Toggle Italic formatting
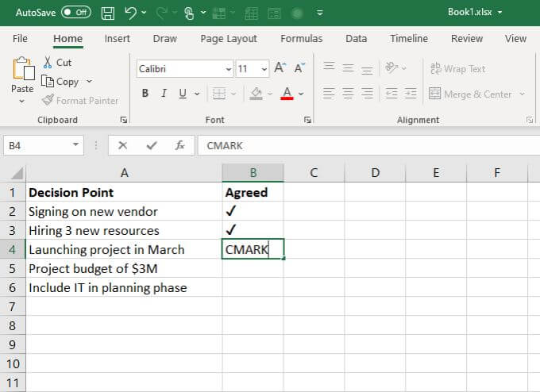The height and width of the screenshot is (392, 540). click(x=164, y=94)
